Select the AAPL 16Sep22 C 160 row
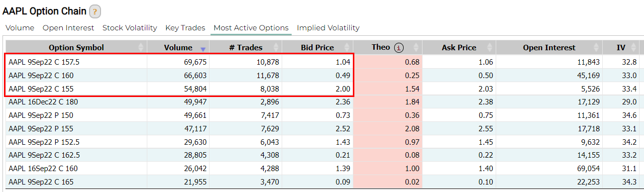This screenshot has width=644, height=192. click(322, 169)
